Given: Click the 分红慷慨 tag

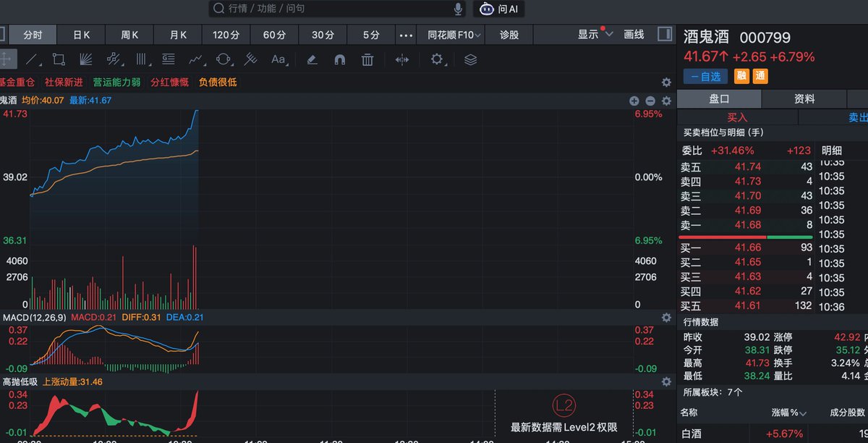Looking at the screenshot, I should [x=169, y=83].
